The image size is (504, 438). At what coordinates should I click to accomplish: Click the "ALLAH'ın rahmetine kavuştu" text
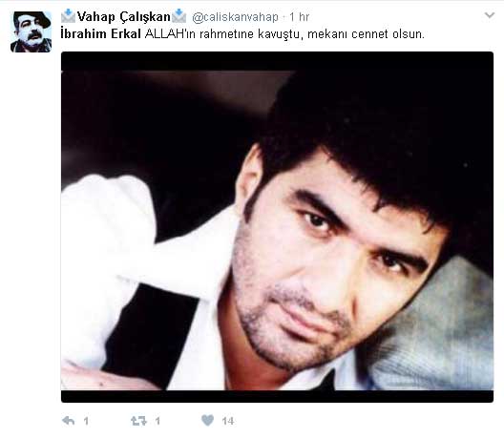222,34
